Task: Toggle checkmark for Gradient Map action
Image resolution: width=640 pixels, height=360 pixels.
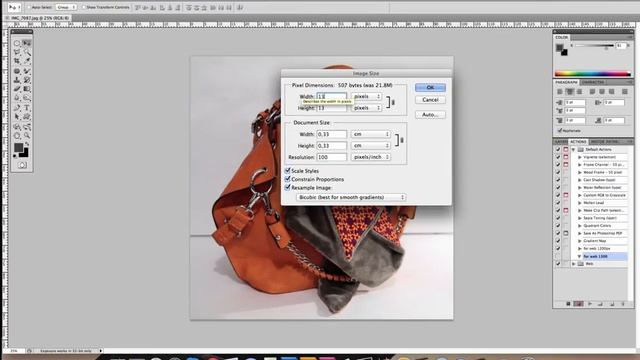Action: click(558, 241)
